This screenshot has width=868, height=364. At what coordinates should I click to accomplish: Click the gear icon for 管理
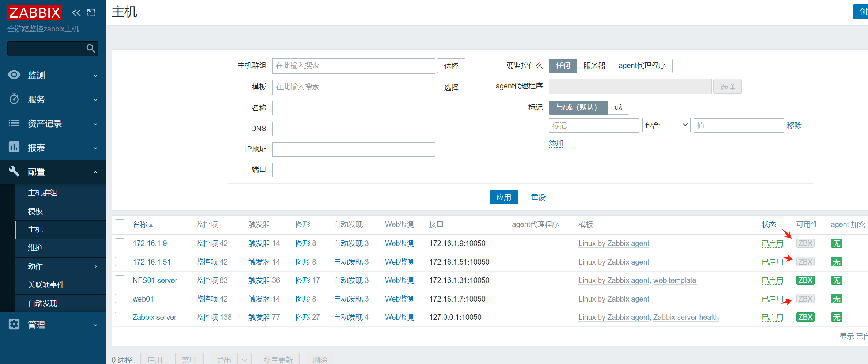coord(14,324)
